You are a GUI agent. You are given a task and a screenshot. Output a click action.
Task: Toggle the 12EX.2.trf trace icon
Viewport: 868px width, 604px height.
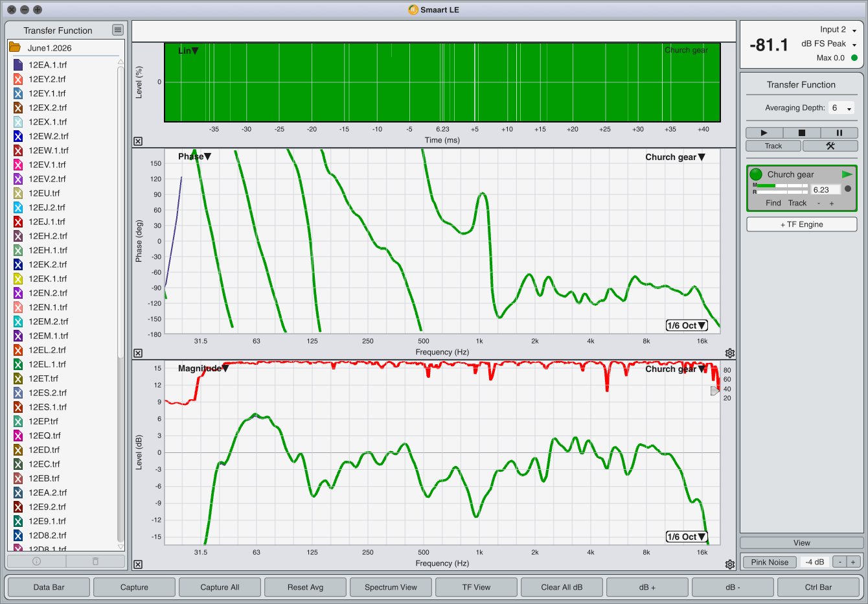[x=18, y=108]
